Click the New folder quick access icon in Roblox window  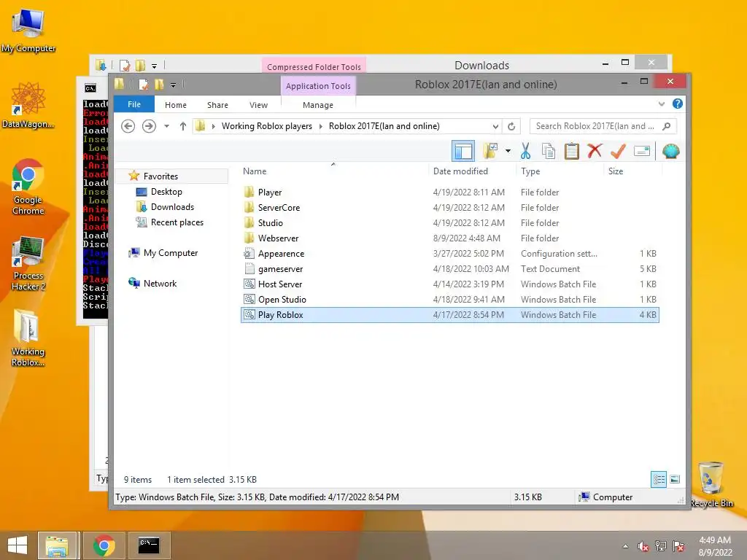tap(159, 85)
